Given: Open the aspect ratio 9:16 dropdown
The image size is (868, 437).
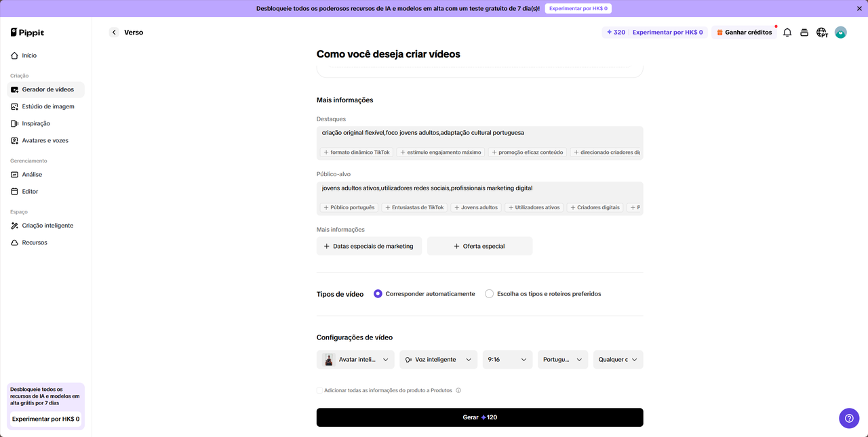Looking at the screenshot, I should point(507,359).
